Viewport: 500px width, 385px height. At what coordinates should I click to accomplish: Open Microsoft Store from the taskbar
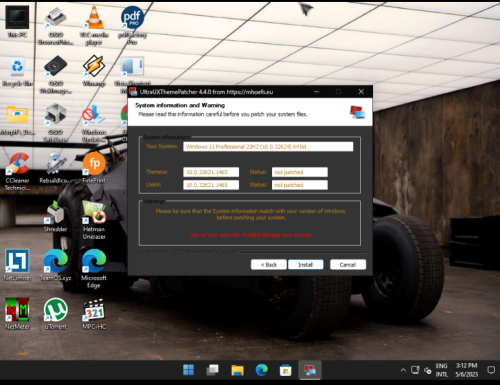tap(286, 370)
